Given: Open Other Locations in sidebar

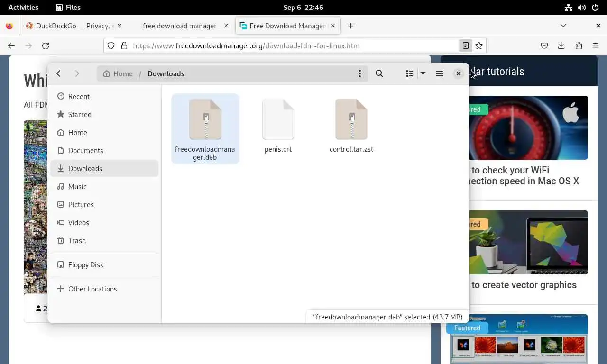Looking at the screenshot, I should tap(104, 289).
